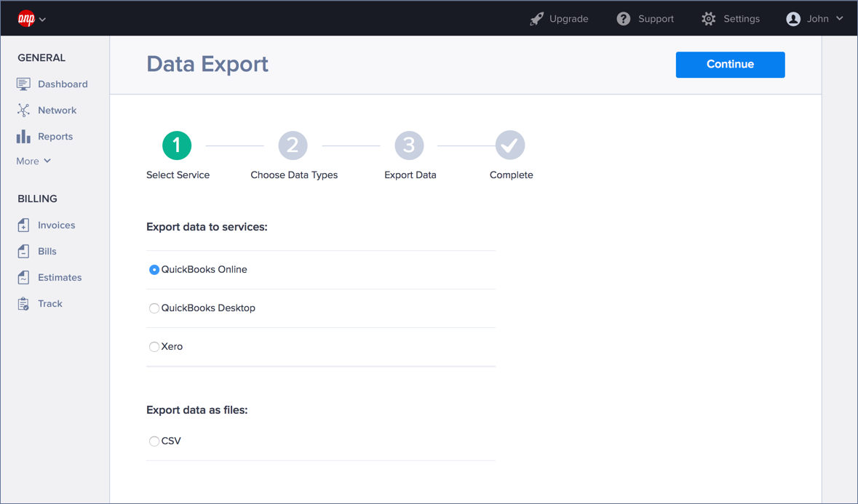Image resolution: width=858 pixels, height=504 pixels.
Task: Expand the More sidebar section
Action: pyautogui.click(x=33, y=161)
